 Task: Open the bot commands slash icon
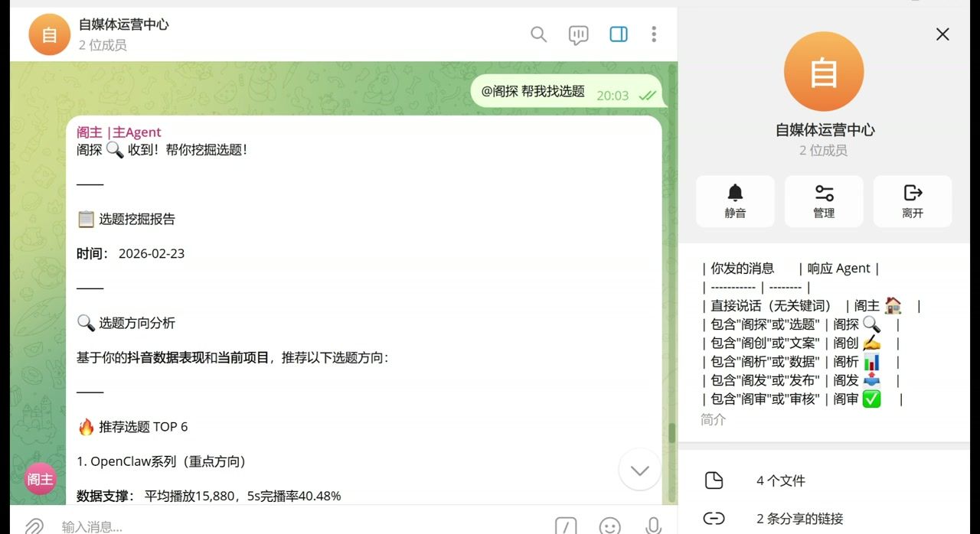click(x=566, y=526)
